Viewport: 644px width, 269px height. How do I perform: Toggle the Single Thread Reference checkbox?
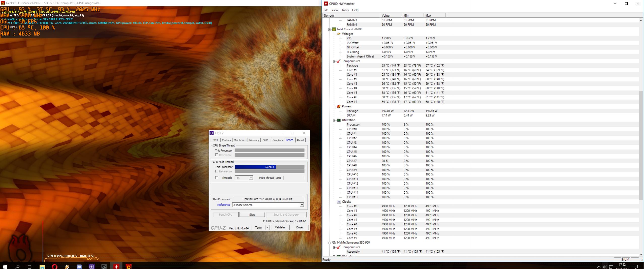pyautogui.click(x=216, y=155)
